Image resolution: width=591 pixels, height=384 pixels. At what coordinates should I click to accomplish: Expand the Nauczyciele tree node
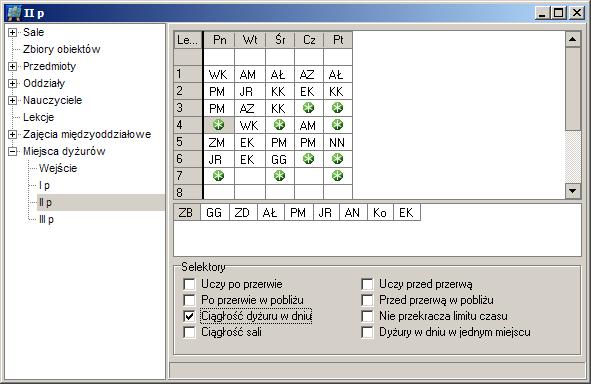pyautogui.click(x=12, y=100)
